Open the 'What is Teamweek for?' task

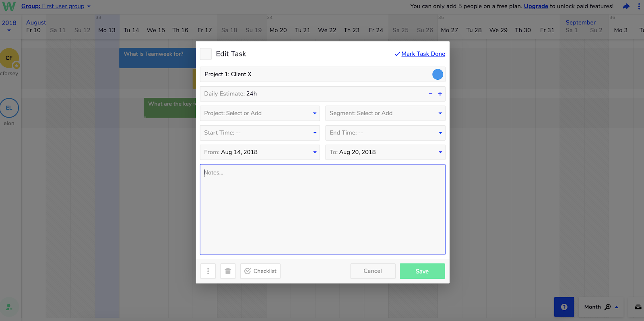tap(157, 58)
